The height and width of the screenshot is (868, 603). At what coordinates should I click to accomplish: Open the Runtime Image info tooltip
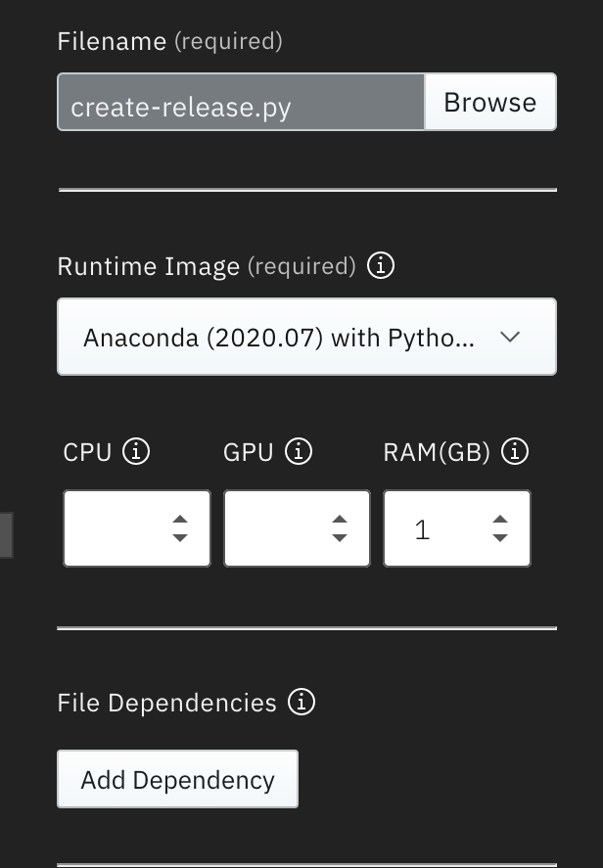(381, 265)
